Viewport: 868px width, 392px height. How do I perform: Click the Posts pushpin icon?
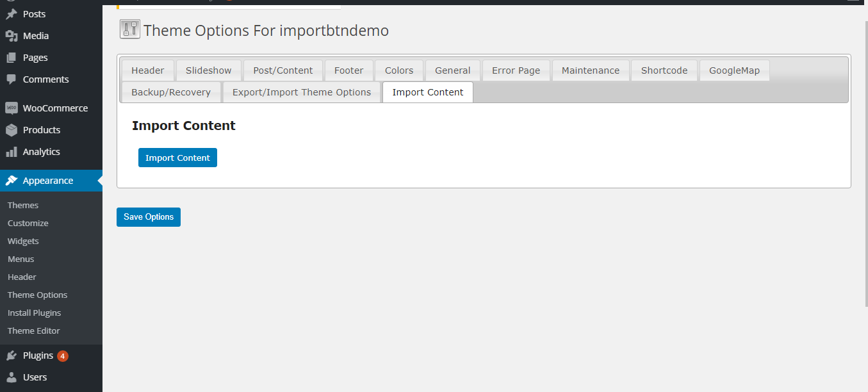(11, 14)
